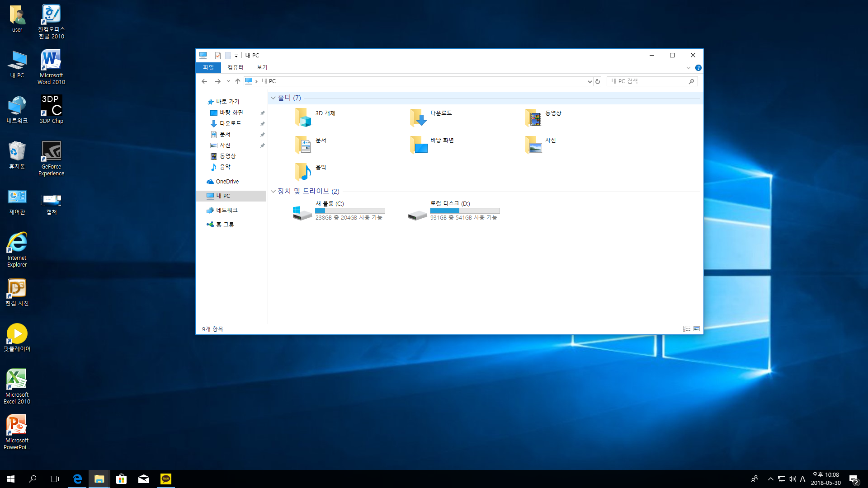
Task: Select 네트워크 in the navigation pane
Action: click(226, 210)
